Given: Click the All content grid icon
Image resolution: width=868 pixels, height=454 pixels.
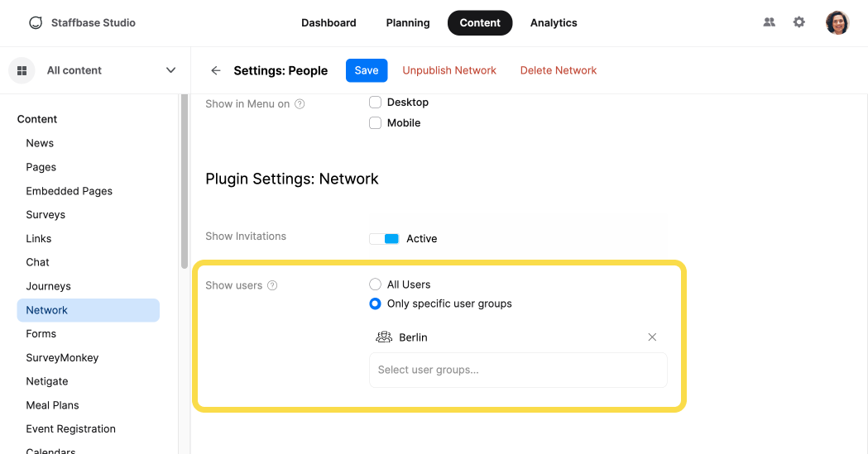Looking at the screenshot, I should click(22, 71).
